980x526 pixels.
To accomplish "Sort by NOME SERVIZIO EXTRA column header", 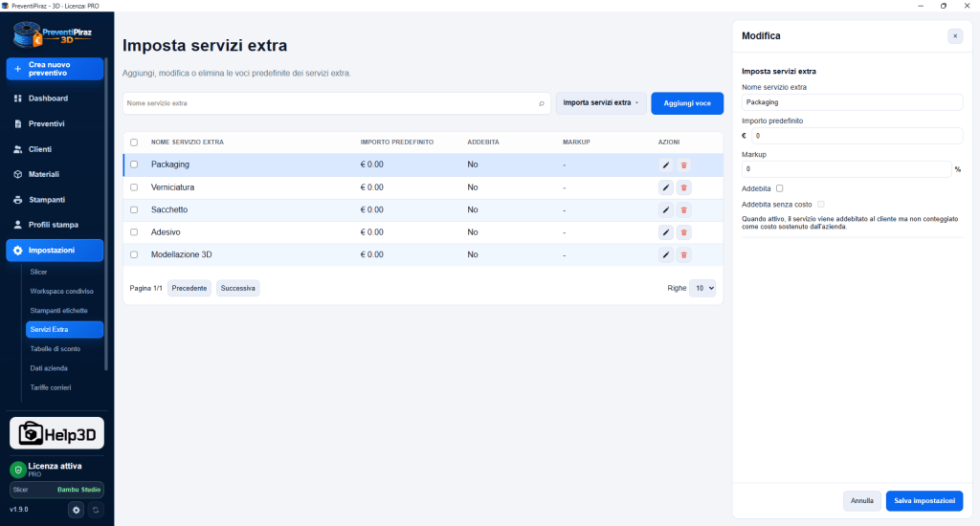I will [188, 142].
